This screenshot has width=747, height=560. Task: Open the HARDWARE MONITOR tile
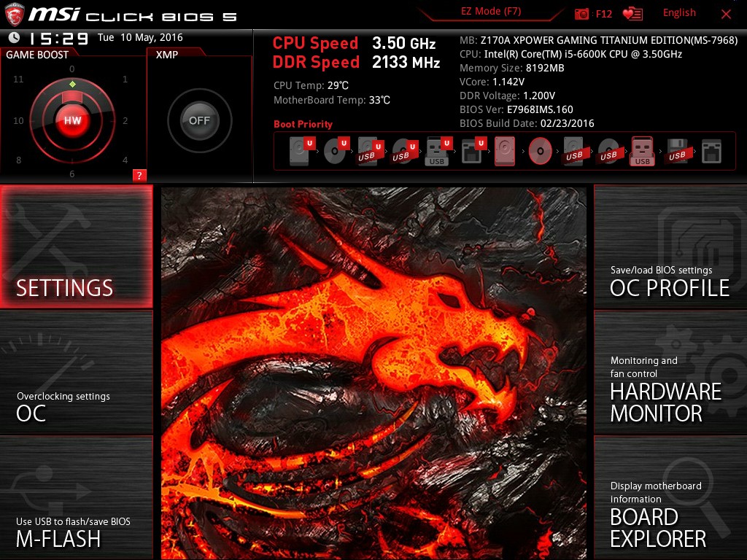[670, 373]
